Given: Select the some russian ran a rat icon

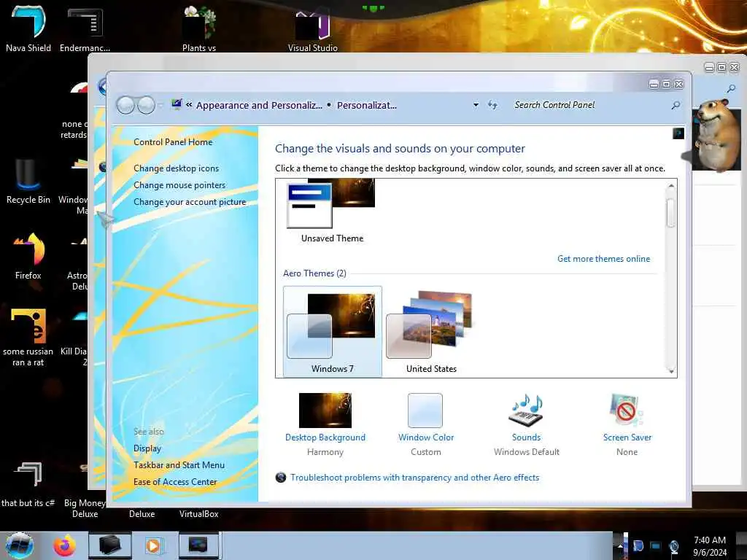Looking at the screenshot, I should [x=28, y=337].
